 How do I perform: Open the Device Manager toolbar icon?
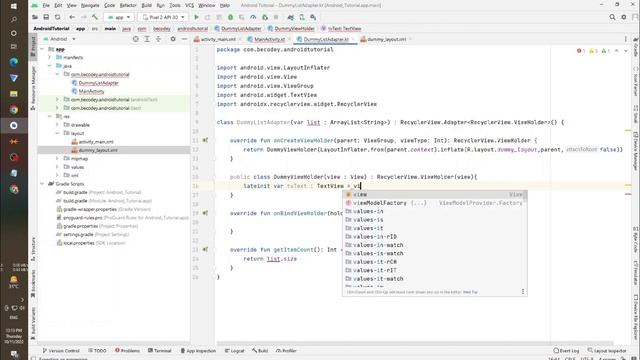click(x=302, y=17)
